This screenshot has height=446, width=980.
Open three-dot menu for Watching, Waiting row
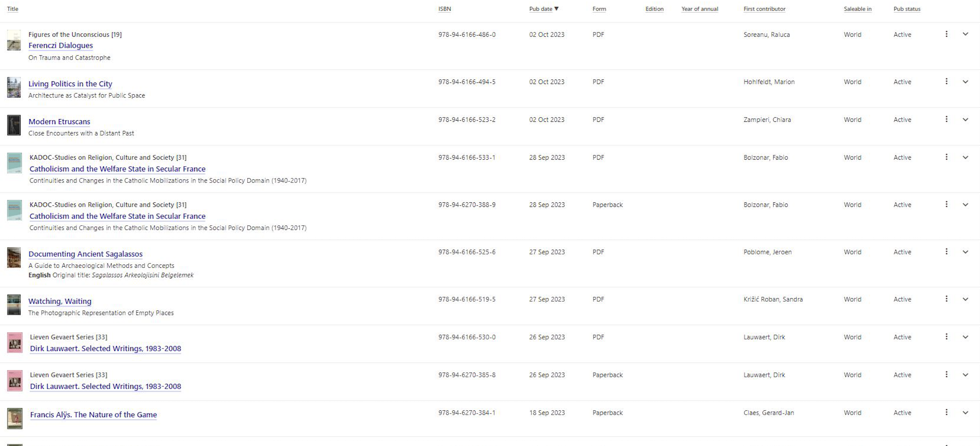[946, 299]
